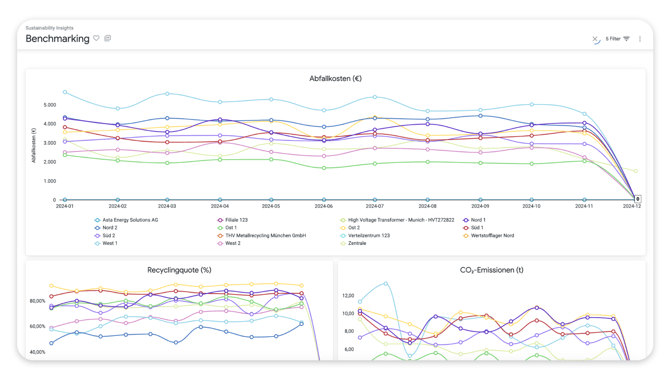Favorite the Benchmarking dashboard with heart icon
Image resolution: width=670 pixels, height=379 pixels.
coord(97,38)
